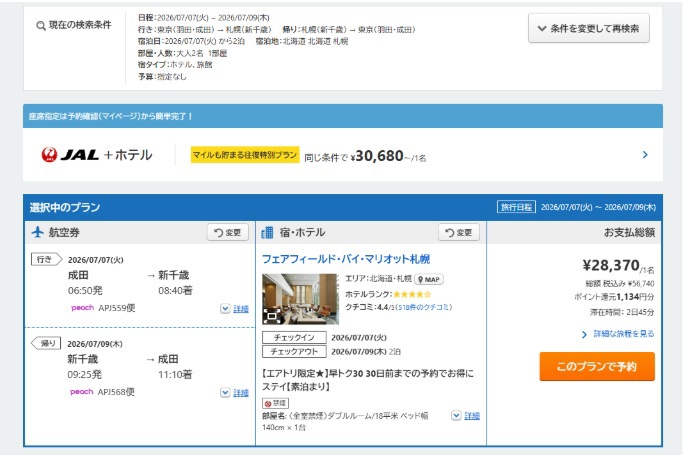Viewport: 685px width, 460px height.
Task: Click the building icon next to 宿・ホテル
Action: click(x=267, y=232)
